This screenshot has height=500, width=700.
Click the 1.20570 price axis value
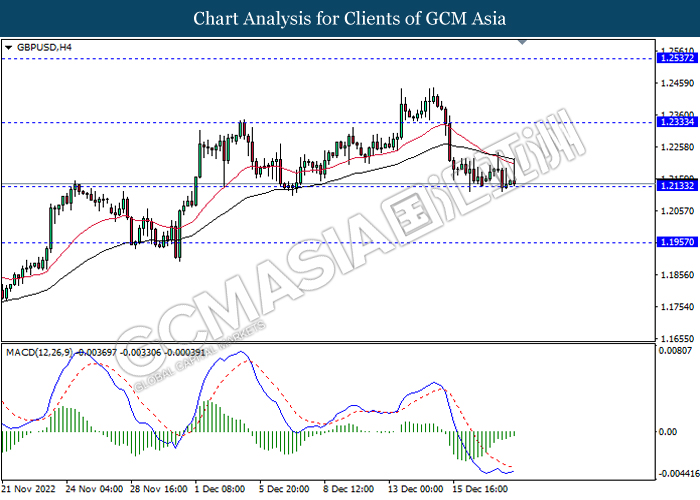tap(677, 211)
